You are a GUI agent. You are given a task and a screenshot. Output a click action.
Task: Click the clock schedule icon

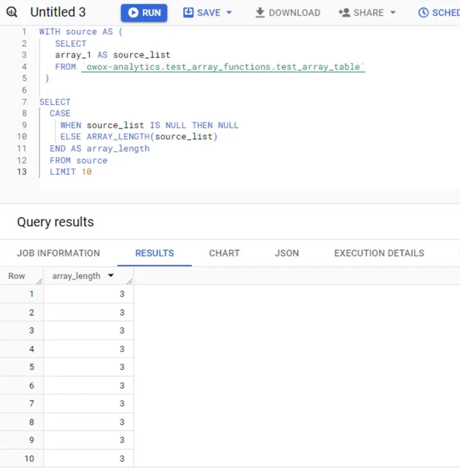pyautogui.click(x=423, y=13)
